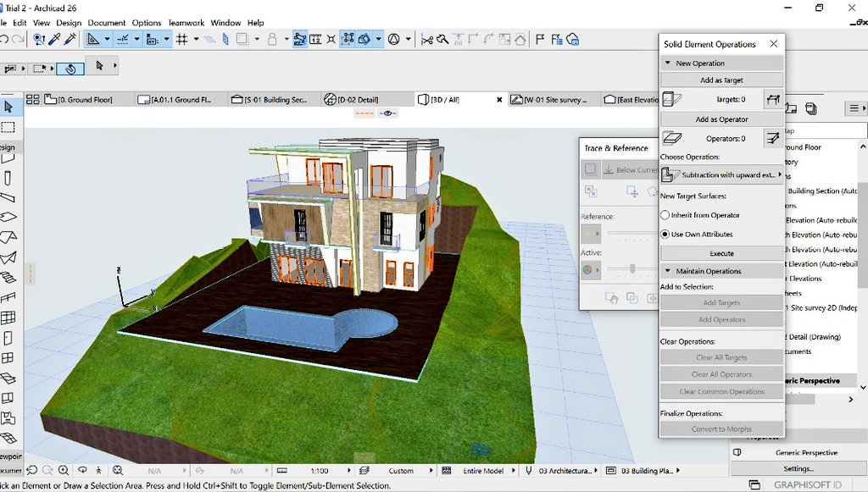
Task: Click the tab overview grid icon
Action: click(33, 100)
